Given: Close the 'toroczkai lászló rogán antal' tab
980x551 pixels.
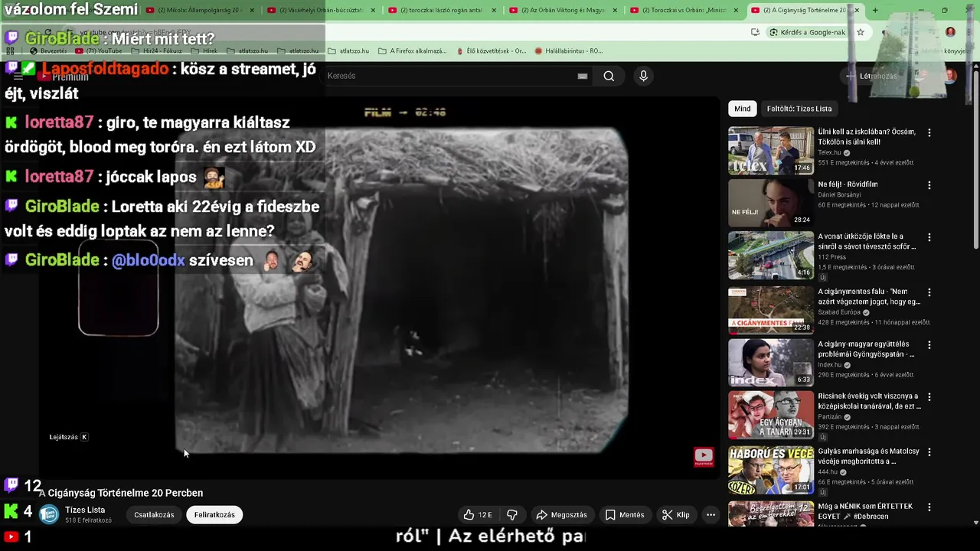Looking at the screenshot, I should 494,10.
